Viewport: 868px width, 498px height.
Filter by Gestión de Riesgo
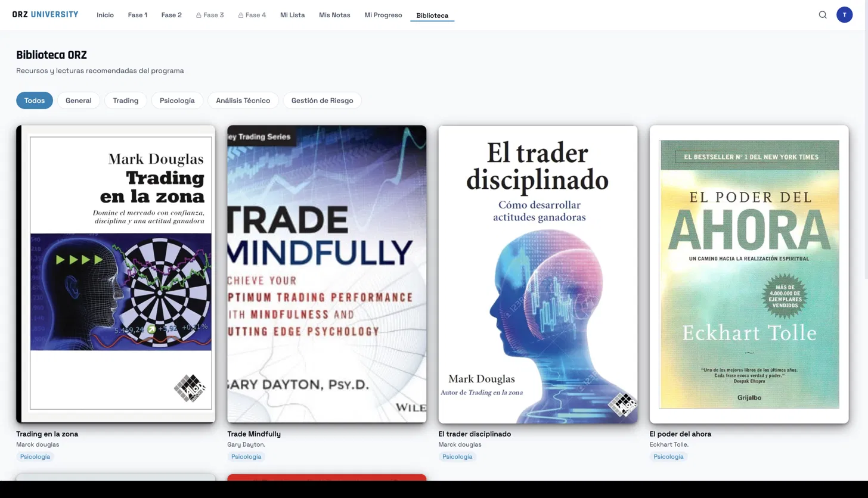coord(322,101)
